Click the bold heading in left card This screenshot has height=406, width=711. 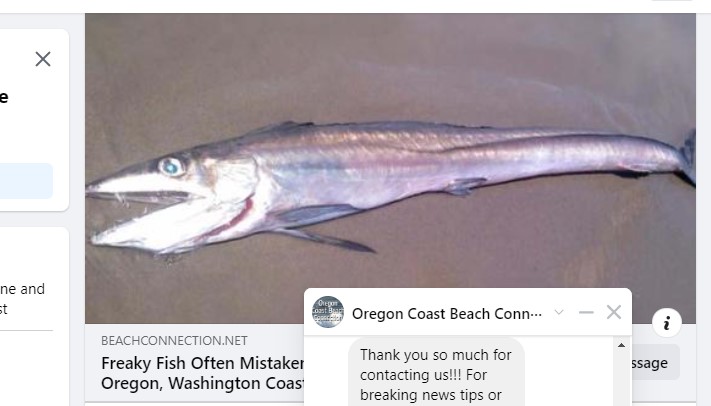click(x=4, y=97)
